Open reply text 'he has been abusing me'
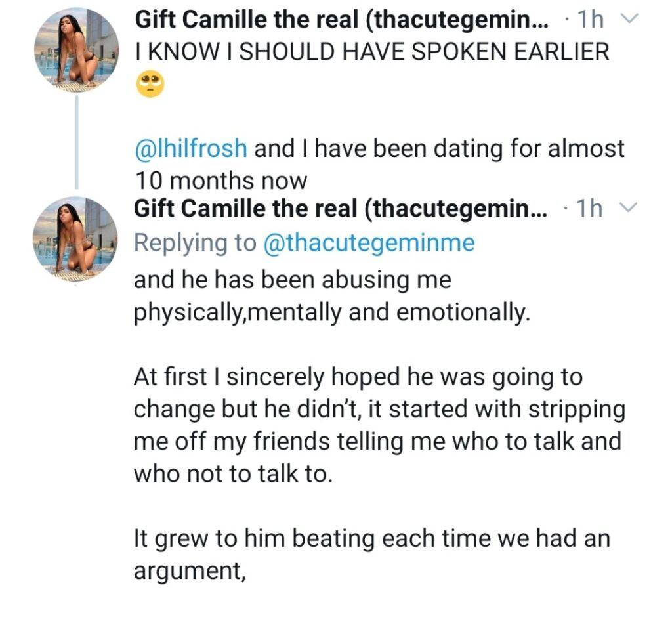The height and width of the screenshot is (617, 672). 332,296
